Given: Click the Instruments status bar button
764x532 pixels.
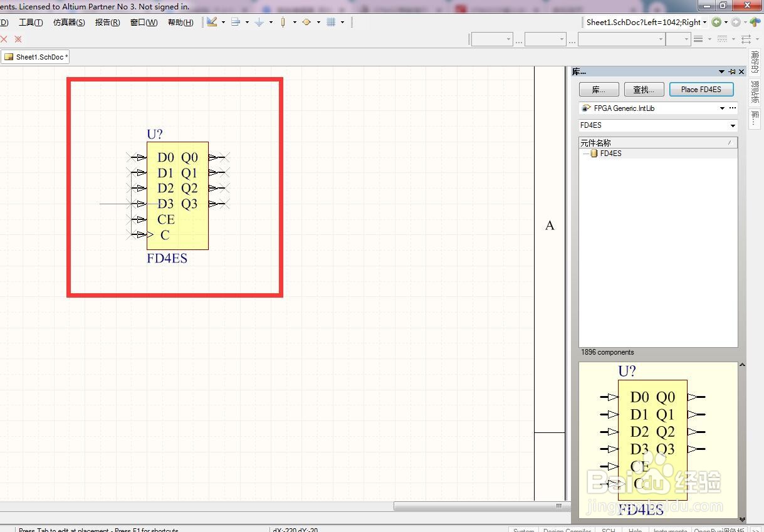Looking at the screenshot, I should [670, 529].
